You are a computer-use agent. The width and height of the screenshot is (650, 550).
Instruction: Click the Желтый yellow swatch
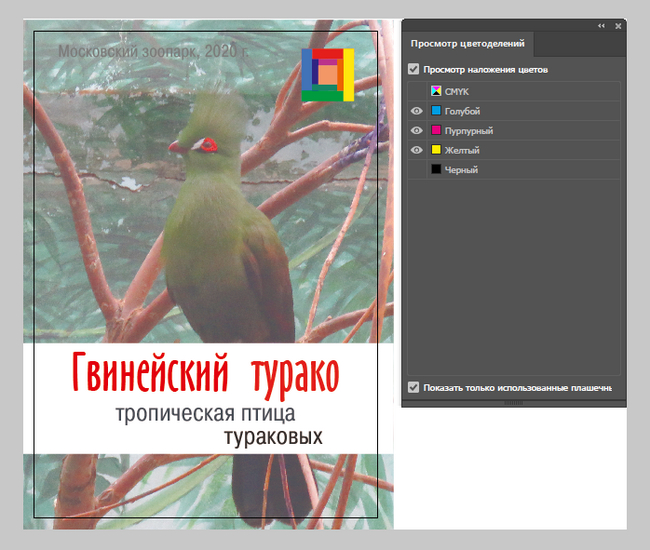436,150
